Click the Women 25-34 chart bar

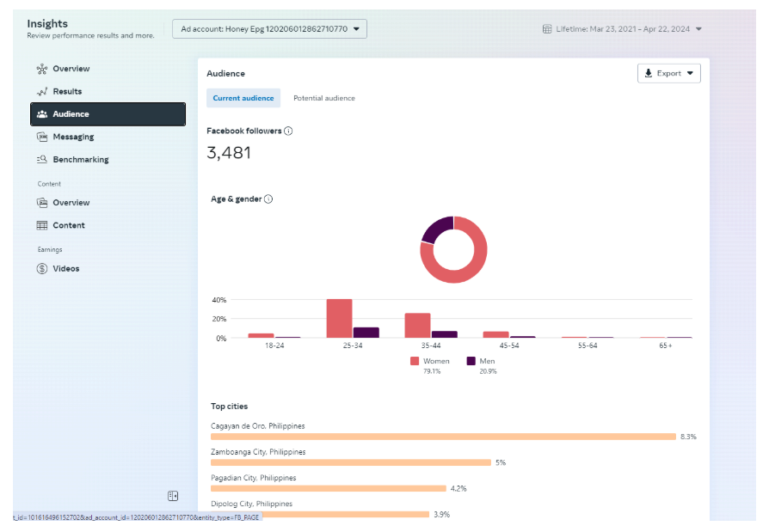(339, 318)
